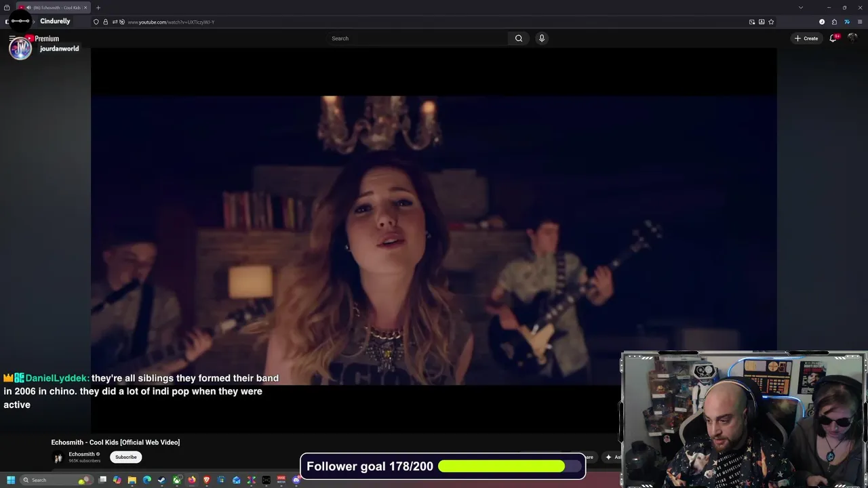
Task: Switch to Firefox in the taskbar
Action: [192, 480]
